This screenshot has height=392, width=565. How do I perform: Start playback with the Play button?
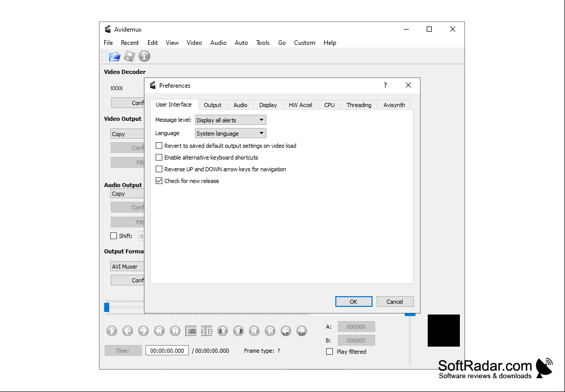(x=112, y=331)
